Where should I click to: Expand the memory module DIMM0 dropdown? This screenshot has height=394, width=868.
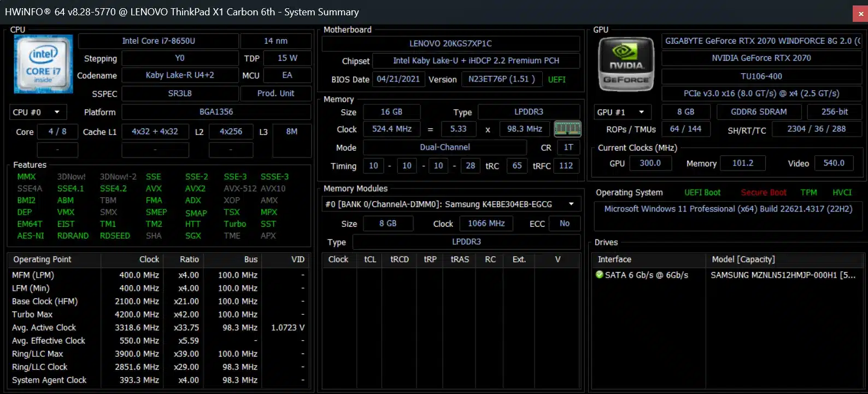[x=451, y=204]
